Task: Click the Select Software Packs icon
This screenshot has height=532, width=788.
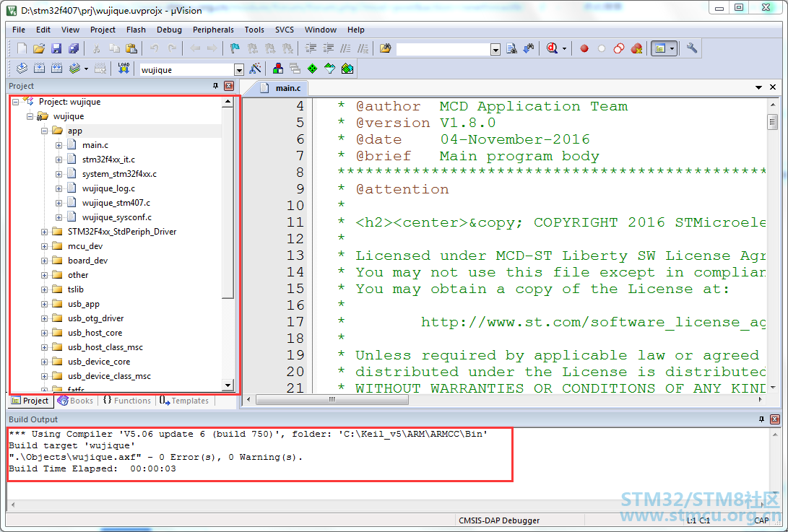Action: (329, 69)
